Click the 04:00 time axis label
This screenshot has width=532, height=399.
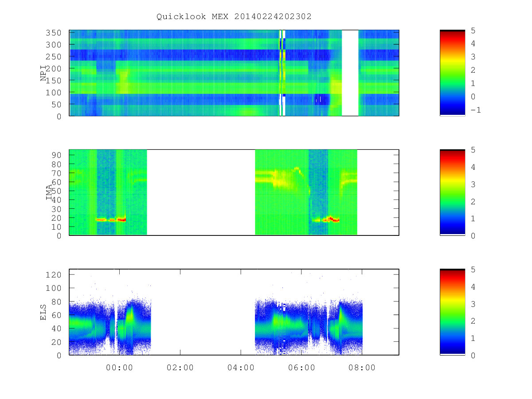[241, 368]
